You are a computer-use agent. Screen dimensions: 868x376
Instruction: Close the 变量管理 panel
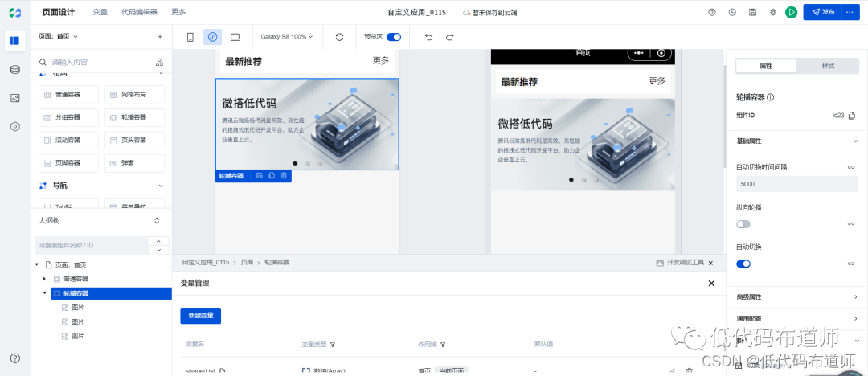click(x=711, y=284)
